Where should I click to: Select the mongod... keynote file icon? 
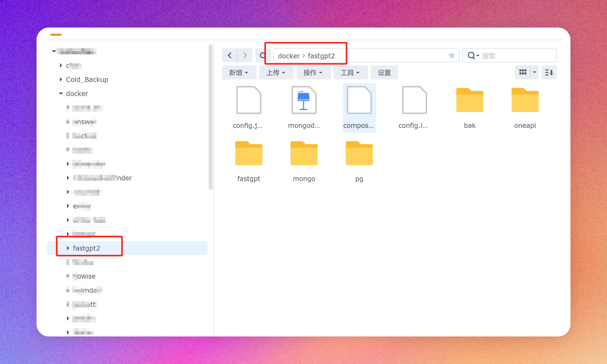pos(304,100)
